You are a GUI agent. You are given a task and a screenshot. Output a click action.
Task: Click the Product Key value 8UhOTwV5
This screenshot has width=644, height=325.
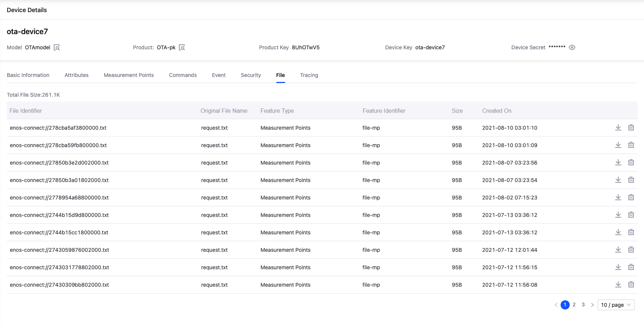click(x=306, y=47)
